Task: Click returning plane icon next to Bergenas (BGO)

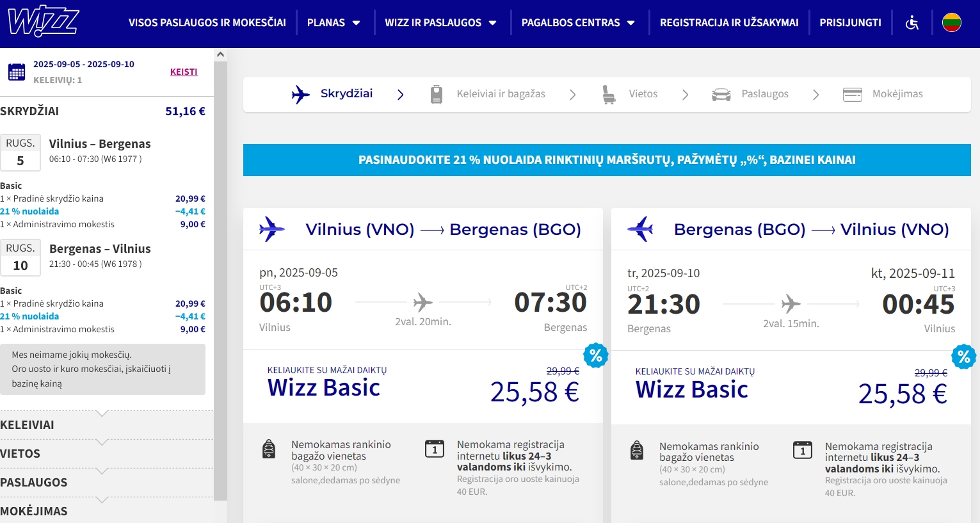Action: click(640, 229)
